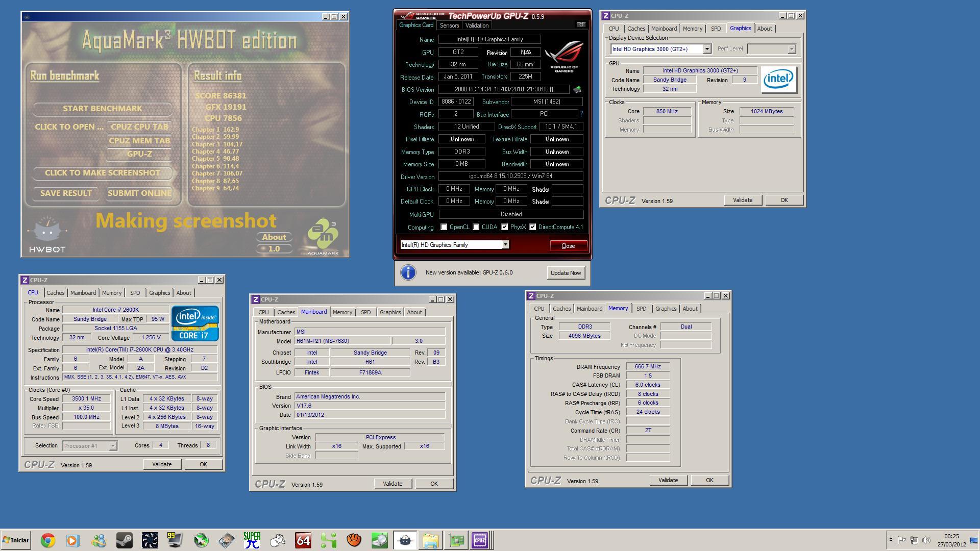Image resolution: width=980 pixels, height=551 pixels.
Task: Open the green molecule-shaped taskbar icon
Action: tap(329, 540)
